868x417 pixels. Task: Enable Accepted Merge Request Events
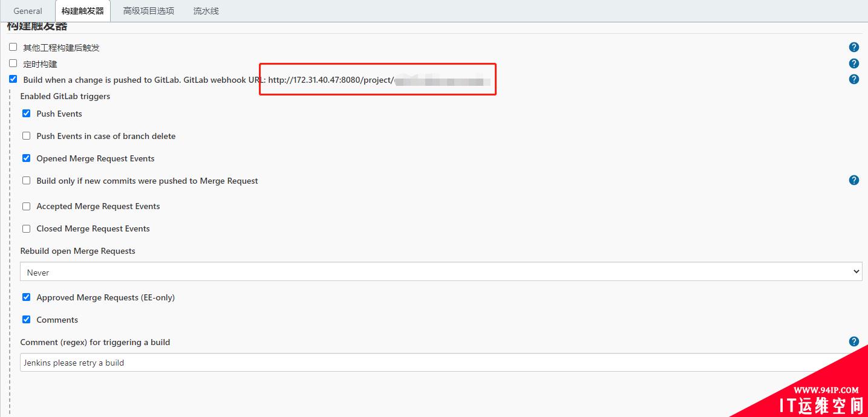tap(26, 206)
